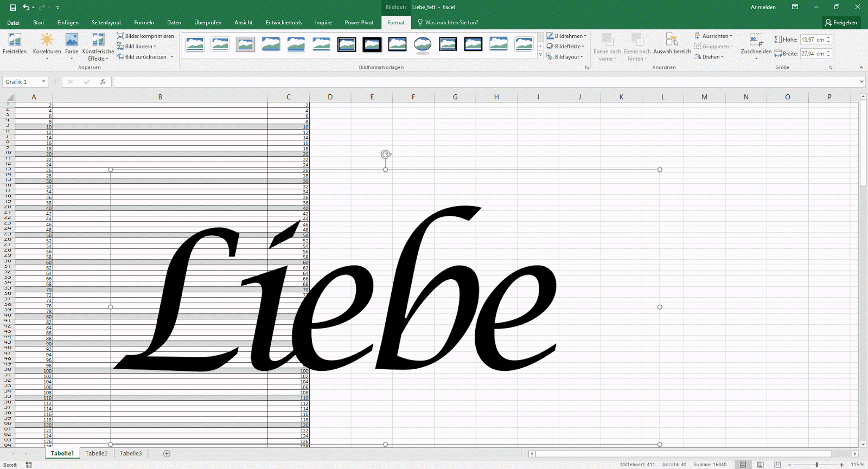Click the save icon in the title bar

point(13,8)
